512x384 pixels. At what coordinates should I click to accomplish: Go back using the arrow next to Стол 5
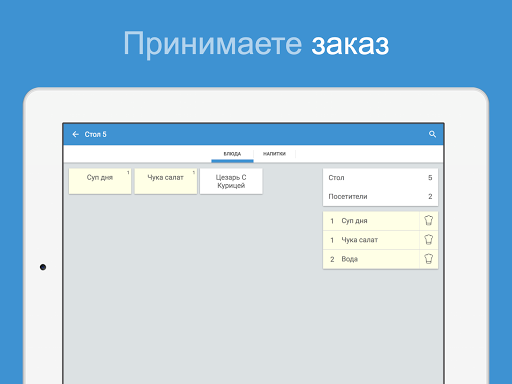tap(76, 134)
